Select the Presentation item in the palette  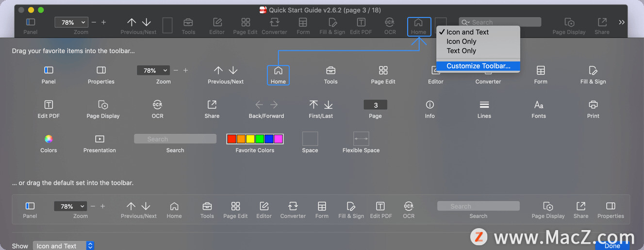point(99,144)
